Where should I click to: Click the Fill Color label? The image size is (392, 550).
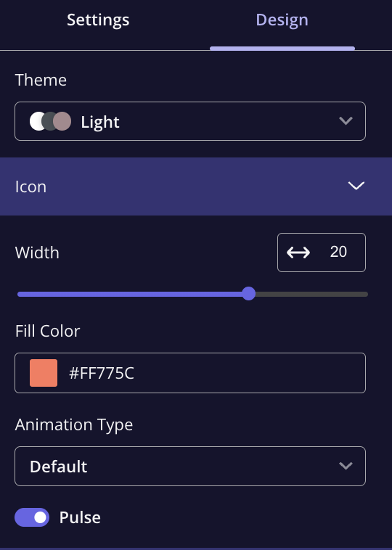click(47, 331)
